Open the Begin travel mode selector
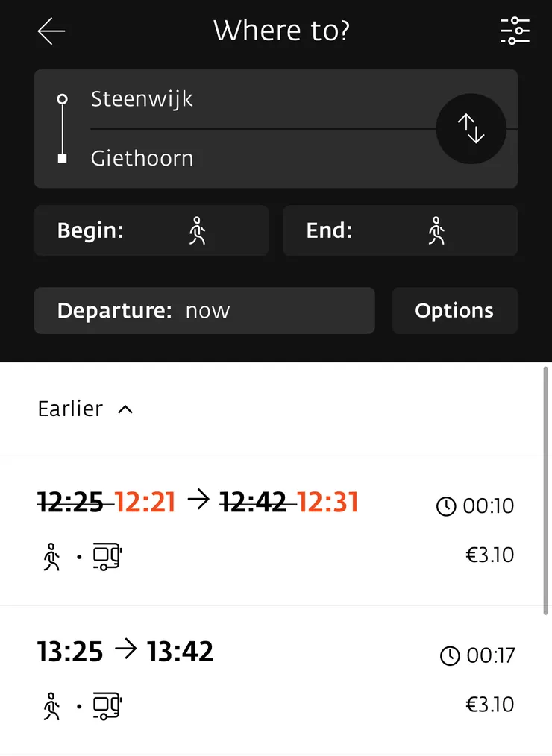 151,231
